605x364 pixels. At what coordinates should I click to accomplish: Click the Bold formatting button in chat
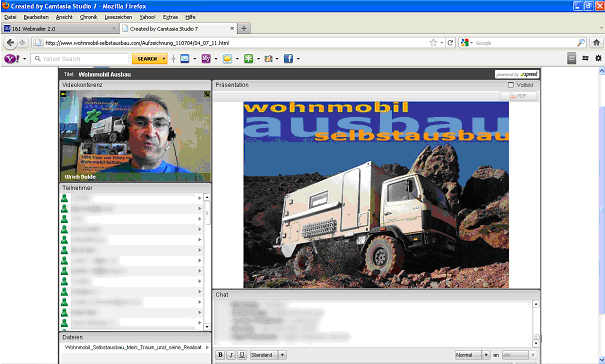click(220, 355)
